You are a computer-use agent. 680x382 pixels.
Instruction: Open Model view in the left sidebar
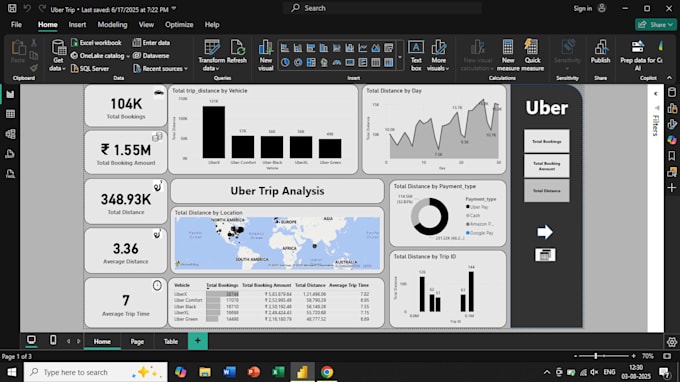pyautogui.click(x=10, y=134)
